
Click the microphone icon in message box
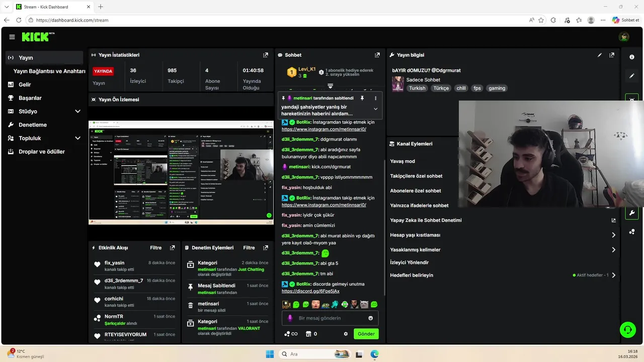[x=290, y=318]
